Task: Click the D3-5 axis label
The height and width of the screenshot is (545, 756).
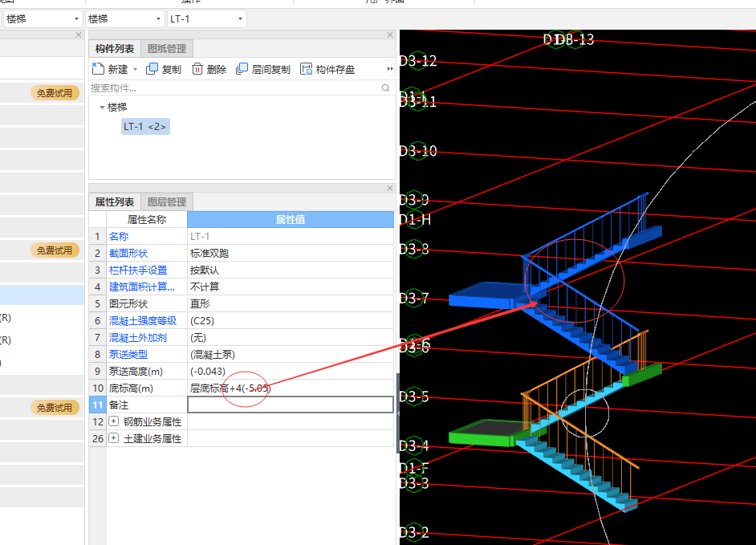Action: pos(414,397)
